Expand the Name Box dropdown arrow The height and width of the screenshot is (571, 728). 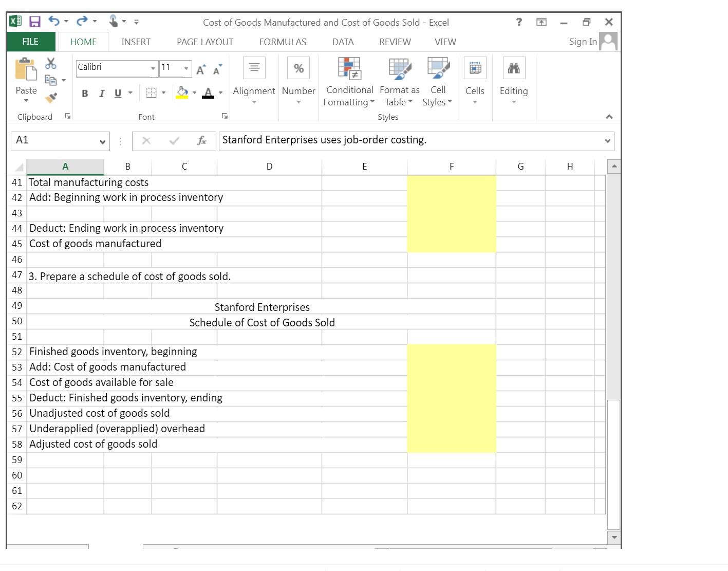click(x=103, y=141)
